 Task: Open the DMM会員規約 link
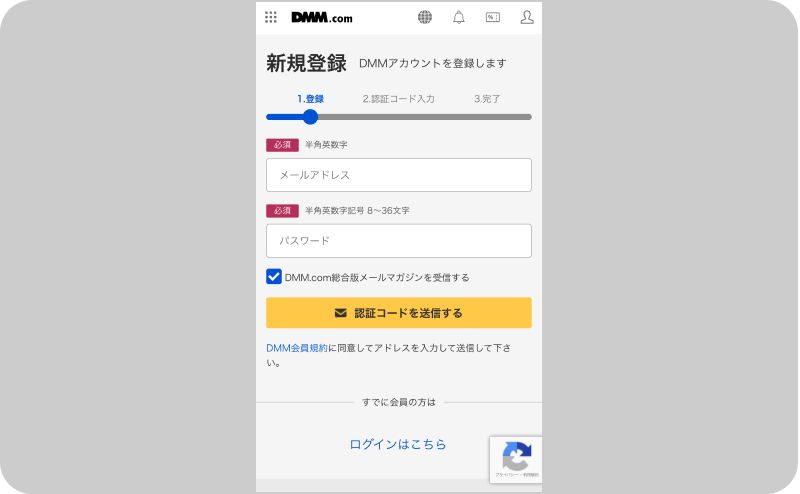click(x=297, y=348)
